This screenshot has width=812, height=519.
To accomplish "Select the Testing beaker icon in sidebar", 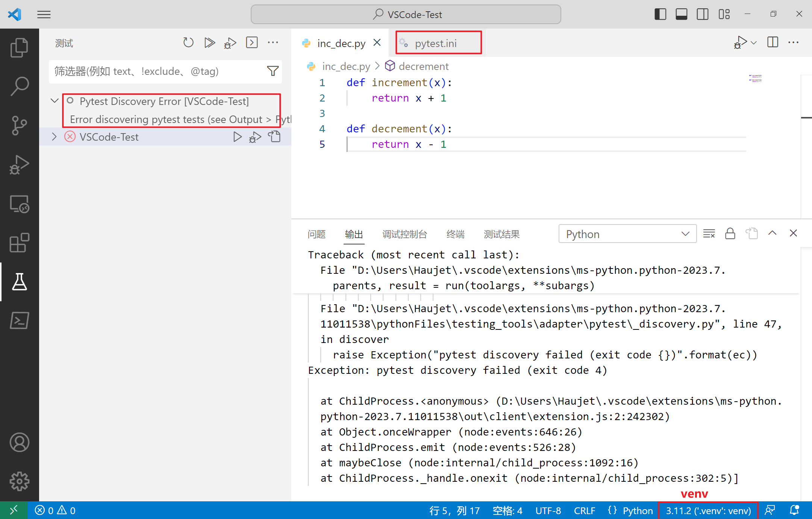I will click(19, 282).
